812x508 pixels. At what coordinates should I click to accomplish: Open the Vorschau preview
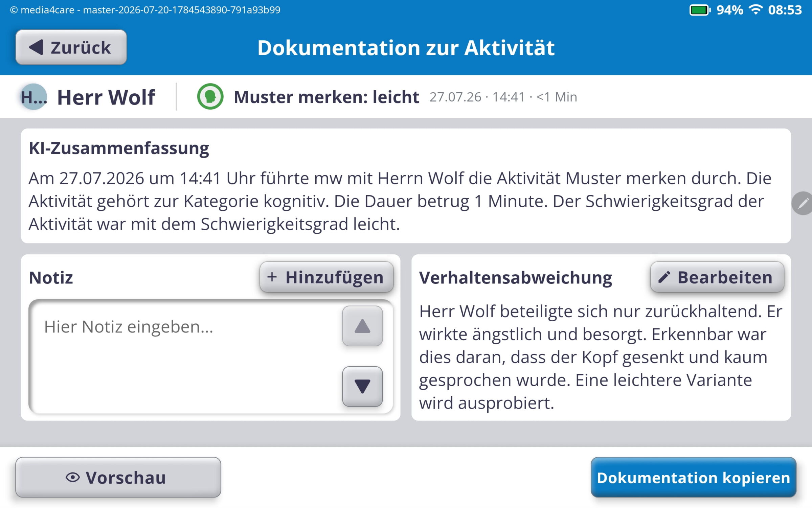118,477
